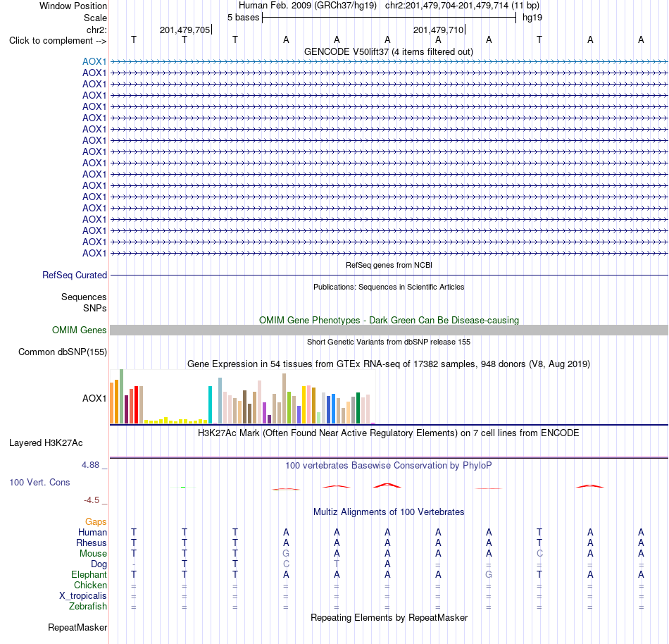
Task: Click the 201,479,710 position marker
Action: [x=439, y=30]
